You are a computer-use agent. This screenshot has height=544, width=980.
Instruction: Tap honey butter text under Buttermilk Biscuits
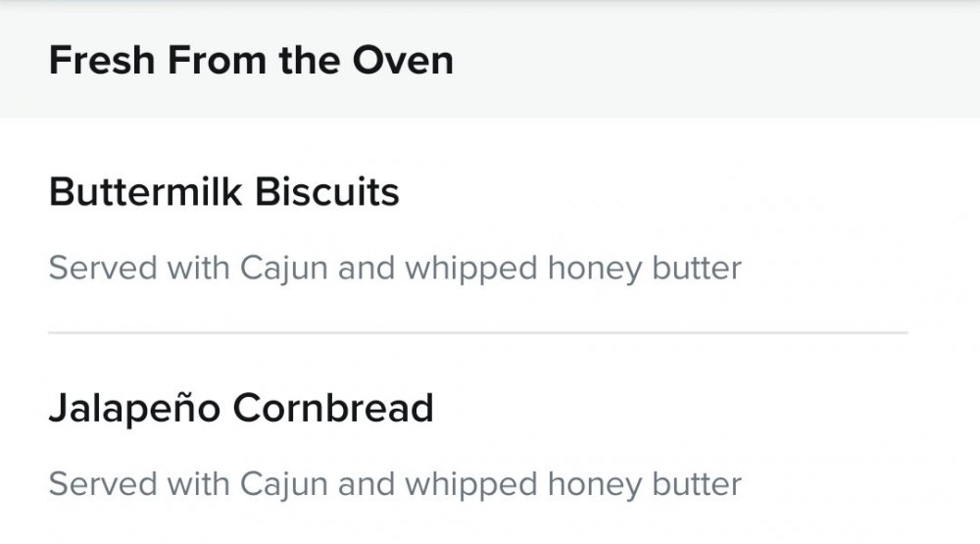(645, 269)
